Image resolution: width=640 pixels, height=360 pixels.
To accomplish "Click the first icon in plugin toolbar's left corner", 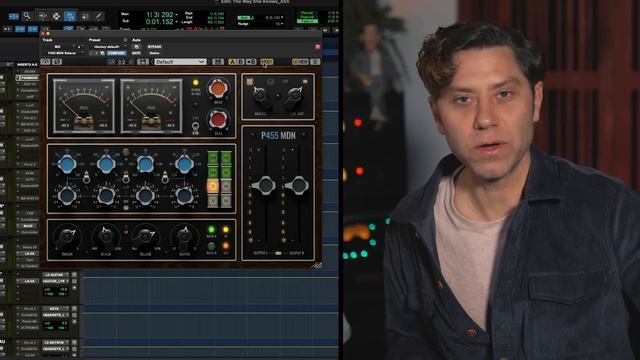I will click(45, 62).
